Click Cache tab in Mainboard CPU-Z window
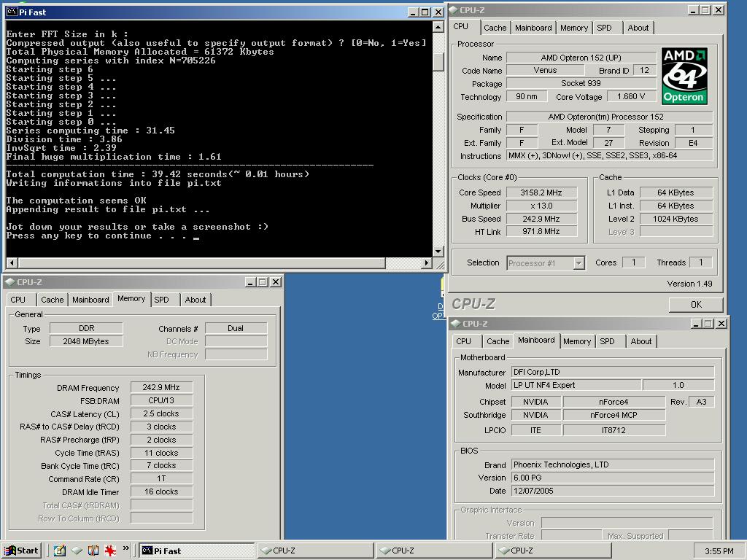Screen dimensions: 747x560 pos(498,341)
